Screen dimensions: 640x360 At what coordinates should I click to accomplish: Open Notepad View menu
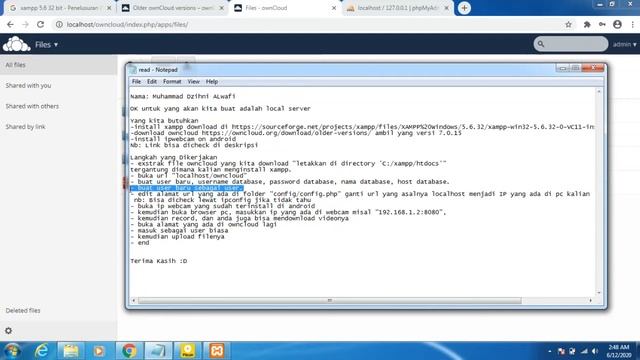[x=193, y=82]
